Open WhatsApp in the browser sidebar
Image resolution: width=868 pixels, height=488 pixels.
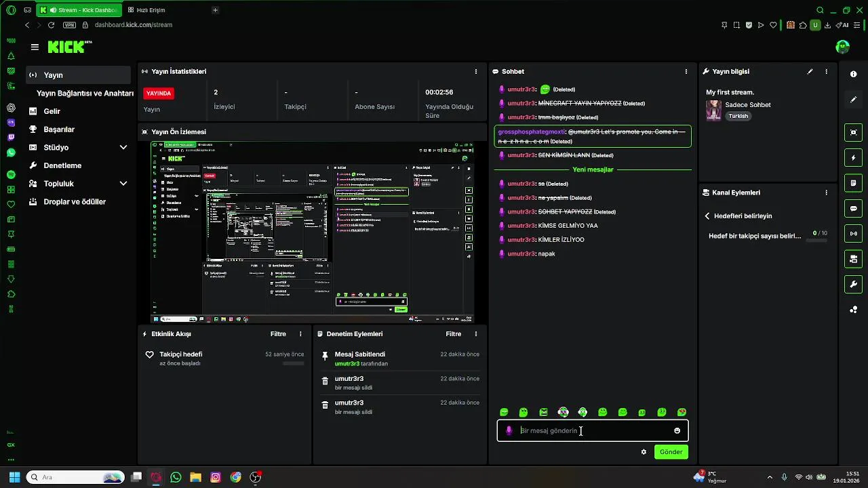(11, 152)
